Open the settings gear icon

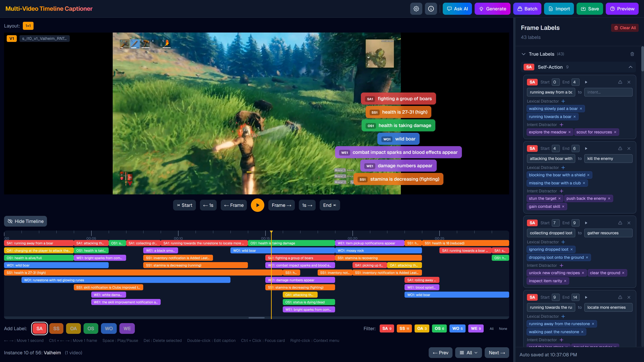pyautogui.click(x=416, y=9)
